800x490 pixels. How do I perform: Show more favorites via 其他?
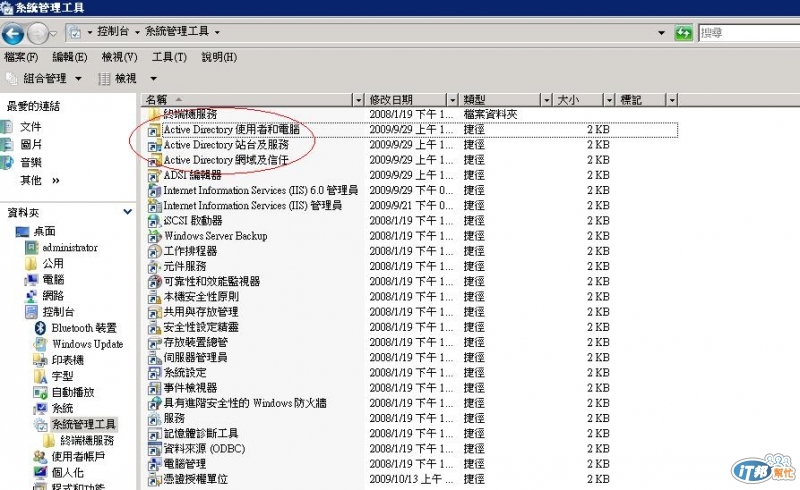click(40, 180)
